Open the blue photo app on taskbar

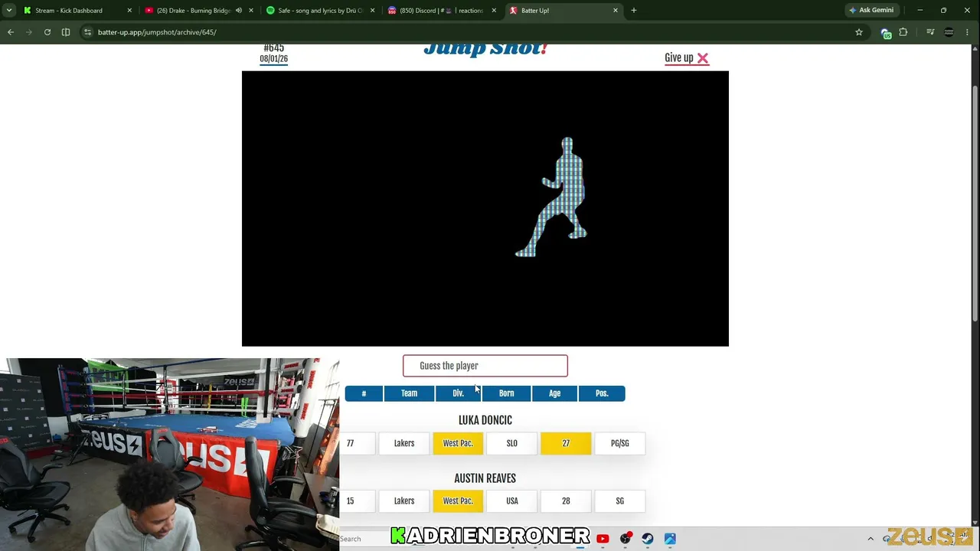pyautogui.click(x=670, y=539)
